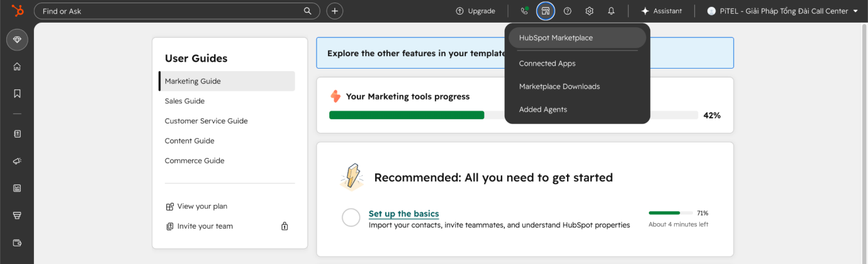Open the Notifications bell icon

611,11
